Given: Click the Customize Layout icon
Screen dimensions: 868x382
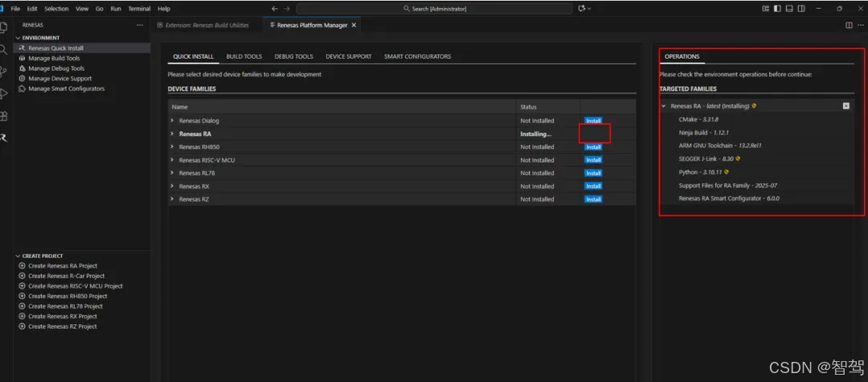Looking at the screenshot, I should pos(766,9).
